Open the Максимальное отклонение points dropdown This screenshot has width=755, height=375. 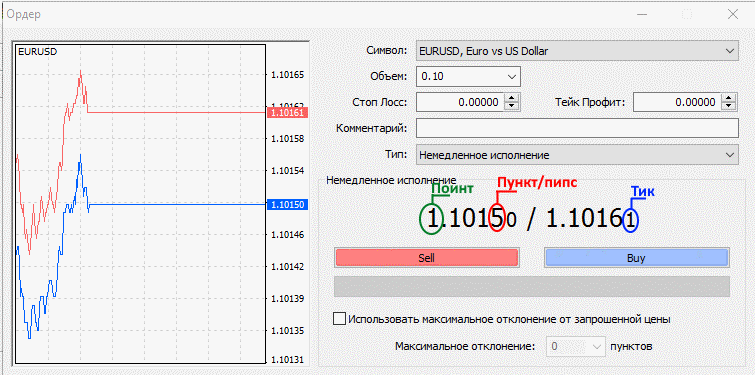[575, 346]
